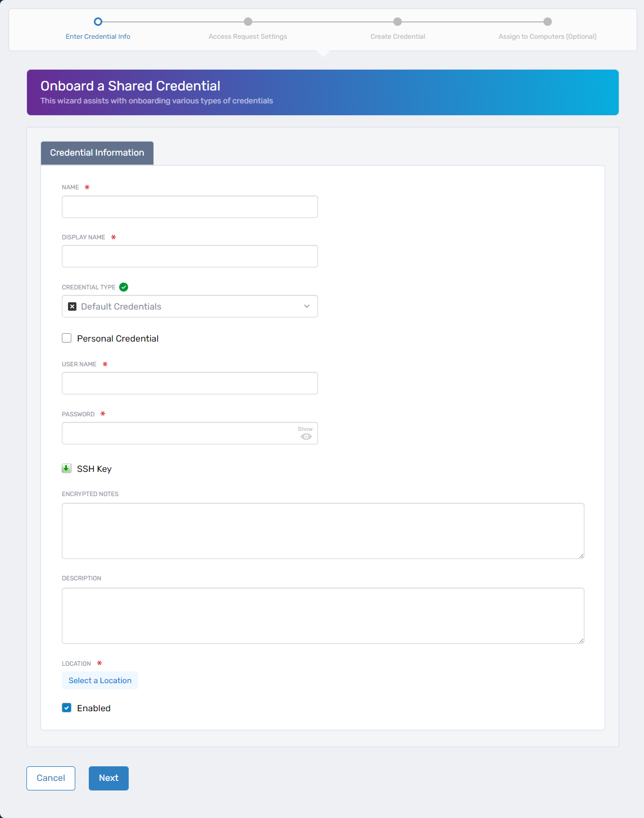Viewport: 644px width, 818px height.
Task: Click Cancel to abort the wizard
Action: point(51,778)
